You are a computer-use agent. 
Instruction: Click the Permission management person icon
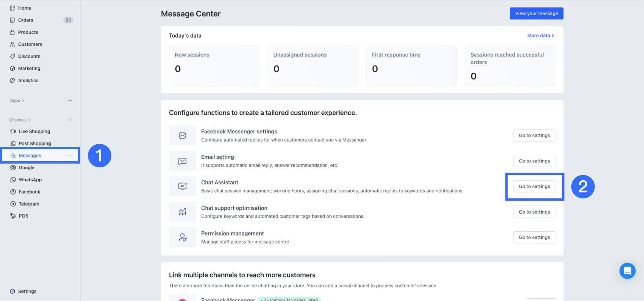[x=182, y=237]
